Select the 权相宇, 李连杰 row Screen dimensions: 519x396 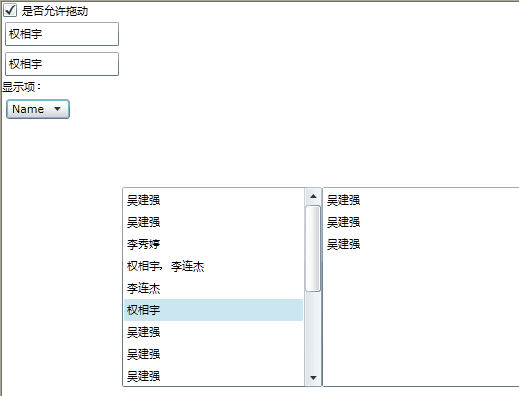click(213, 266)
